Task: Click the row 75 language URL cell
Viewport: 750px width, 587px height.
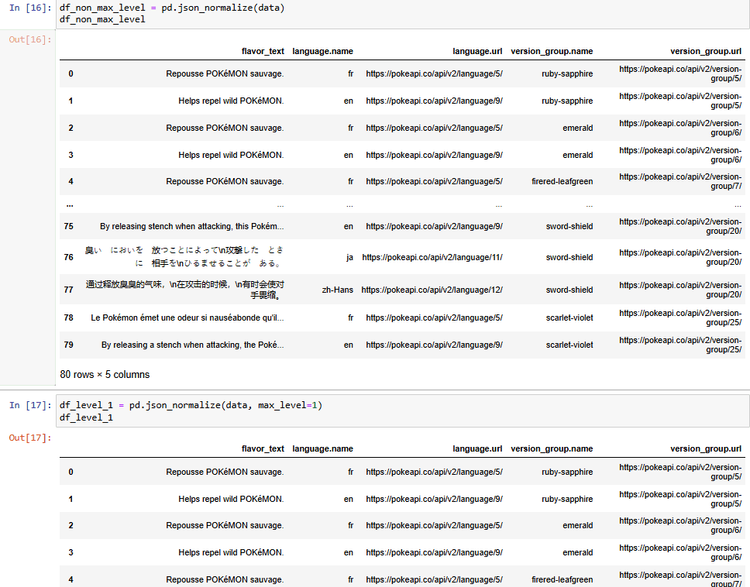Action: 434,226
